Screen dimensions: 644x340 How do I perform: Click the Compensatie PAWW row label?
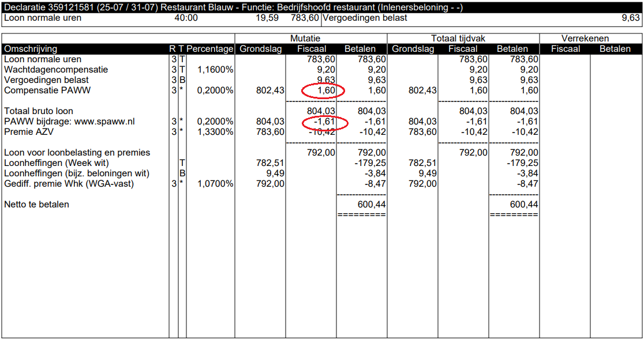point(47,90)
